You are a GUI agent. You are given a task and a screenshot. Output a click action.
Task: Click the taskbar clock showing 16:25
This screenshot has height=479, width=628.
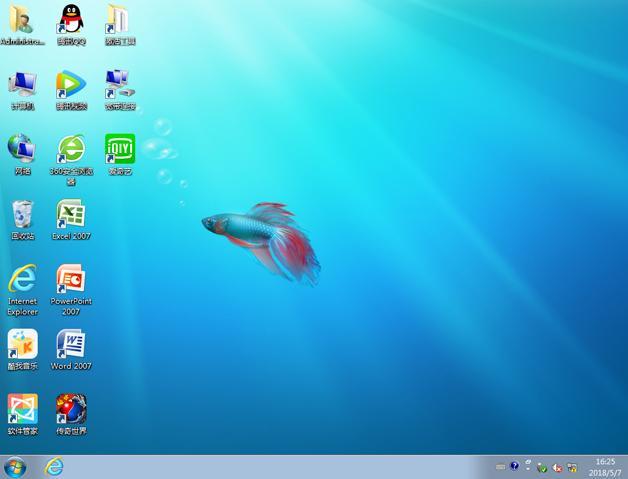pyautogui.click(x=605, y=466)
